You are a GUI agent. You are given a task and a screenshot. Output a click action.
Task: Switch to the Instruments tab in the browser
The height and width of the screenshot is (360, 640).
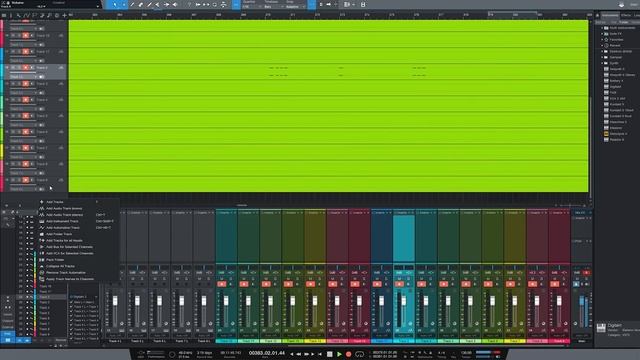pos(610,16)
